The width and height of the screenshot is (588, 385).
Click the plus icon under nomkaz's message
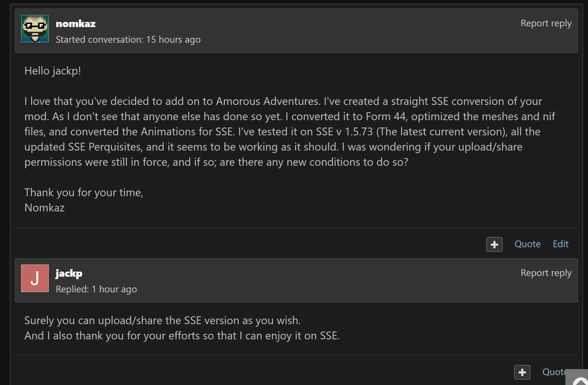coord(494,244)
